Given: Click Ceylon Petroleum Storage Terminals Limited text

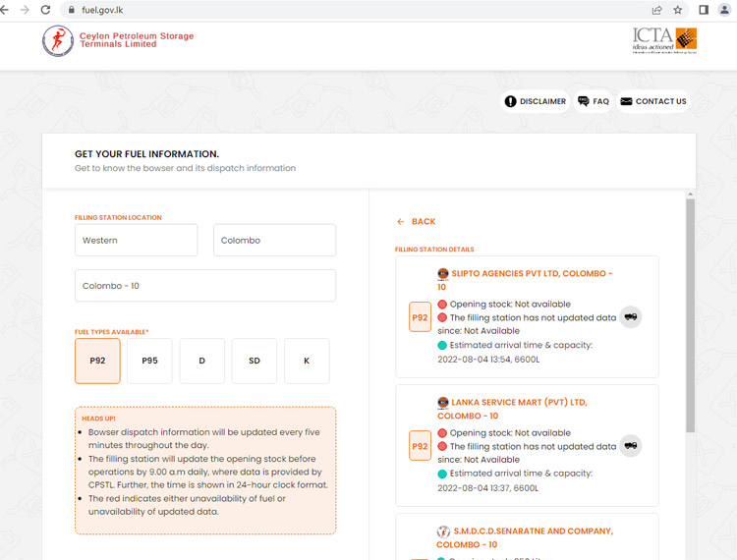Looking at the screenshot, I should 137,40.
